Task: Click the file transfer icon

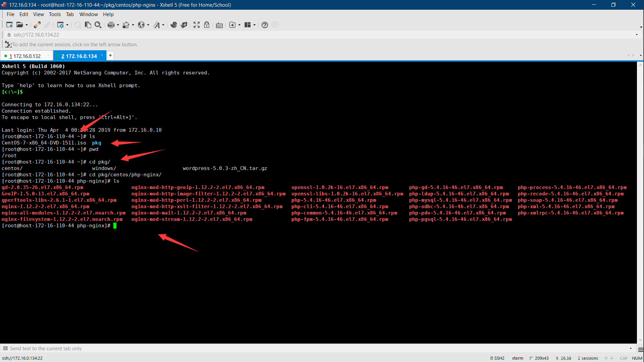Action: [x=126, y=25]
